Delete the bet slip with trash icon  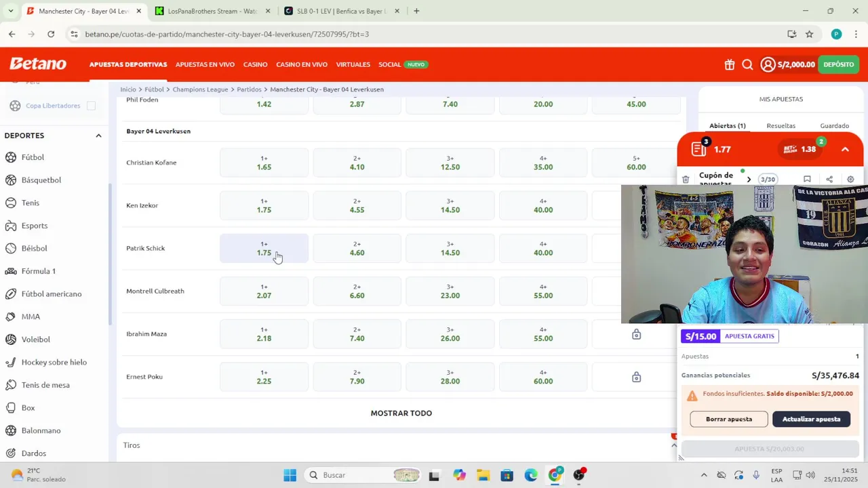[x=686, y=180]
